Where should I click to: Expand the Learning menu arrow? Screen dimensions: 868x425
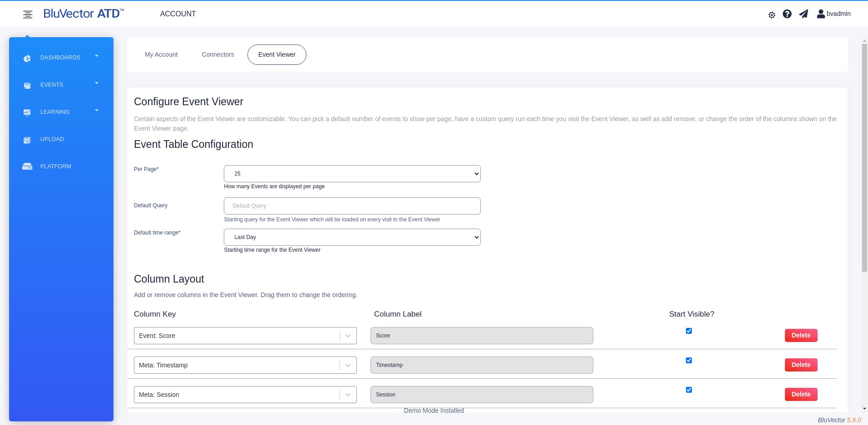click(97, 110)
